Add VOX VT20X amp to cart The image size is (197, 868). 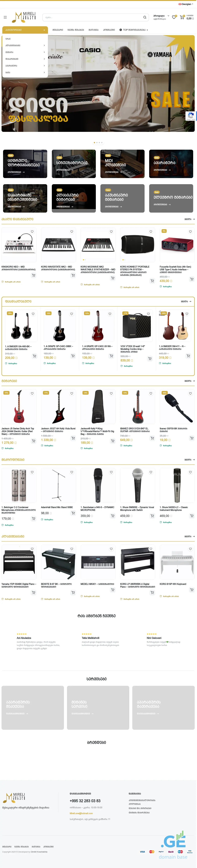coord(150,359)
